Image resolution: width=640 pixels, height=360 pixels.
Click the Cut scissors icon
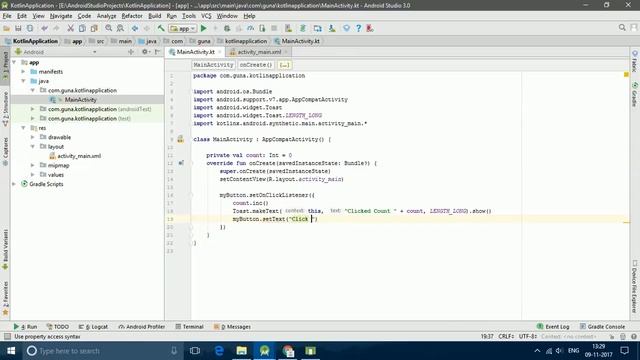click(71, 28)
